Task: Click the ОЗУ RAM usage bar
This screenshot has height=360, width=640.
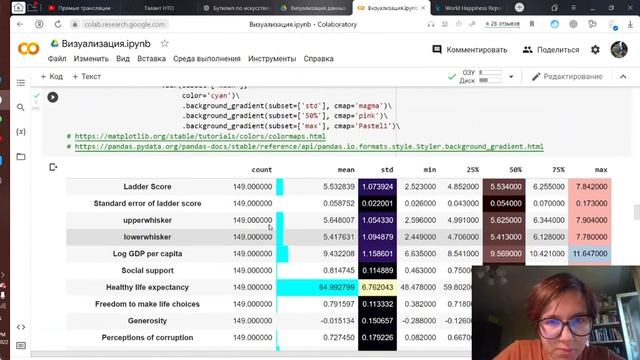Action: (490, 73)
